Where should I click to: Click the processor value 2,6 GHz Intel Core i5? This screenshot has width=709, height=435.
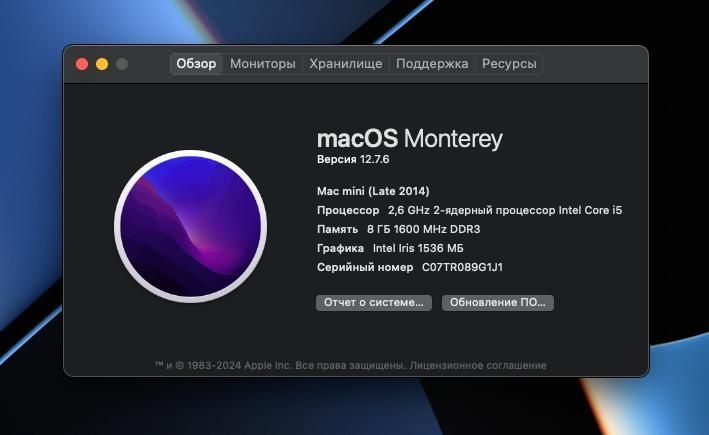[505, 210]
